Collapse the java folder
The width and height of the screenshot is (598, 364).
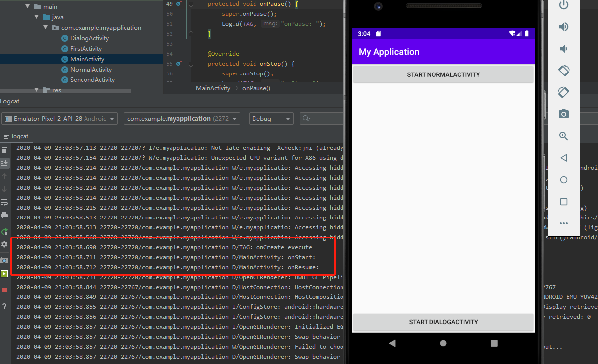point(37,17)
